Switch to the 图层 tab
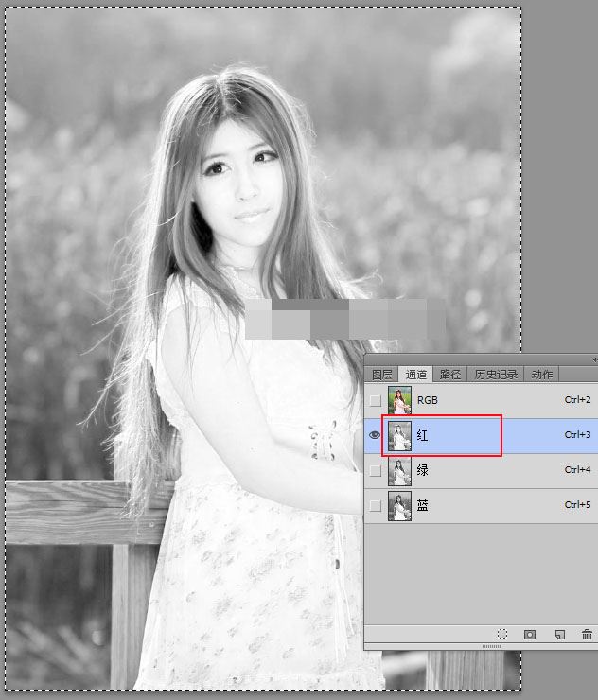Screen dimensions: 598x700 382,375
